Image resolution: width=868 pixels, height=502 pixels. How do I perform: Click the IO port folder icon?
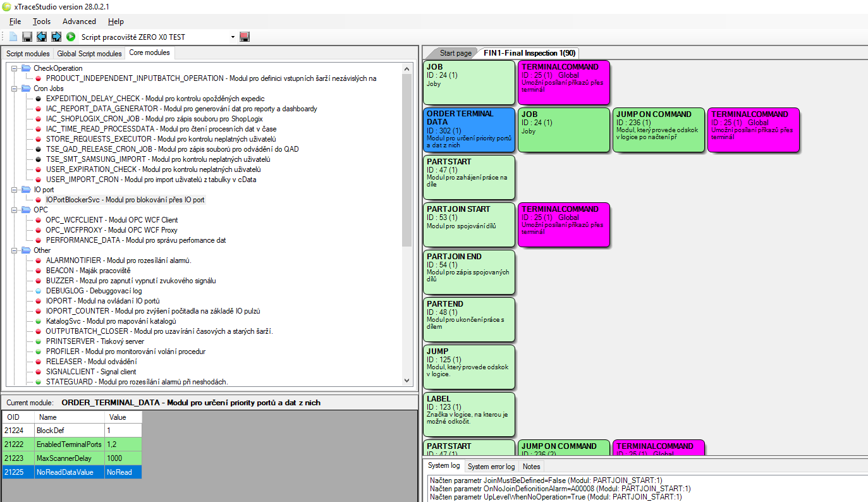tap(25, 189)
